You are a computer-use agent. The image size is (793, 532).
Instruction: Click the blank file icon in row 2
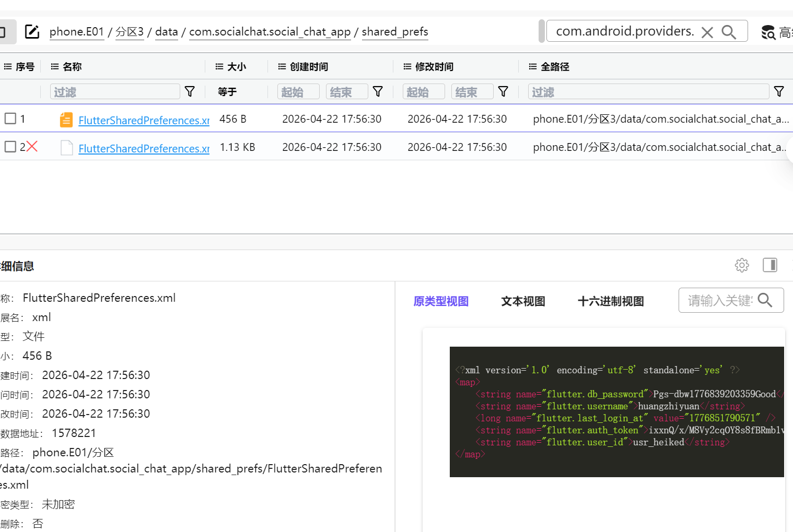66,148
